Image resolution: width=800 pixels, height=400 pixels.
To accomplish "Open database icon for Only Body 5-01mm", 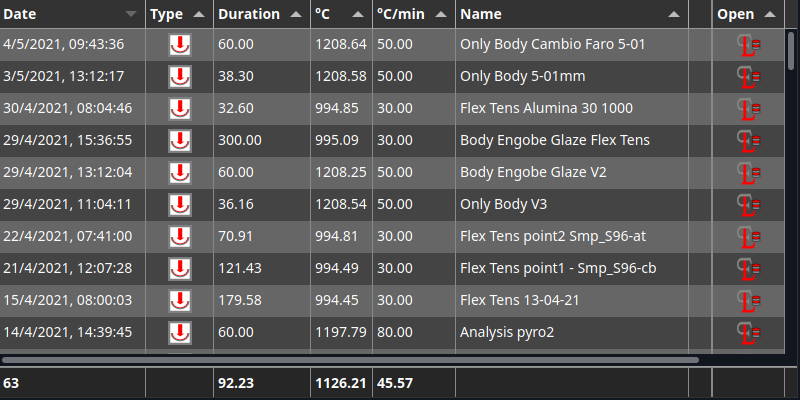I will tap(748, 77).
